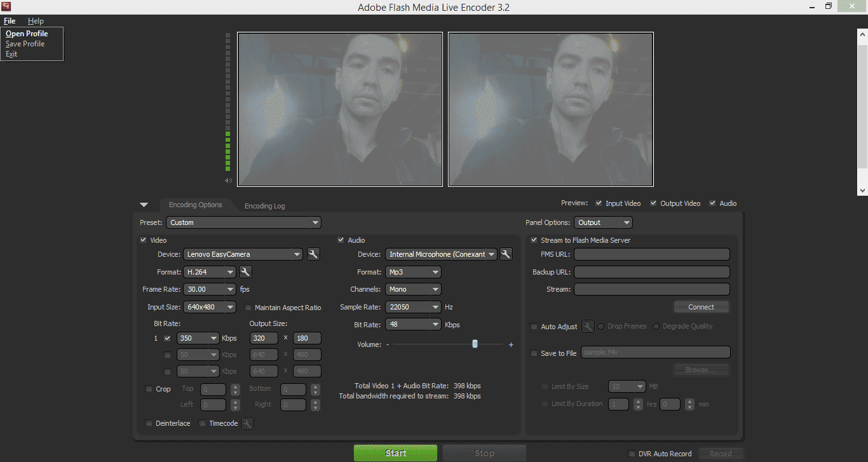Image resolution: width=868 pixels, height=462 pixels.
Task: Open the File menu
Action: coord(10,21)
